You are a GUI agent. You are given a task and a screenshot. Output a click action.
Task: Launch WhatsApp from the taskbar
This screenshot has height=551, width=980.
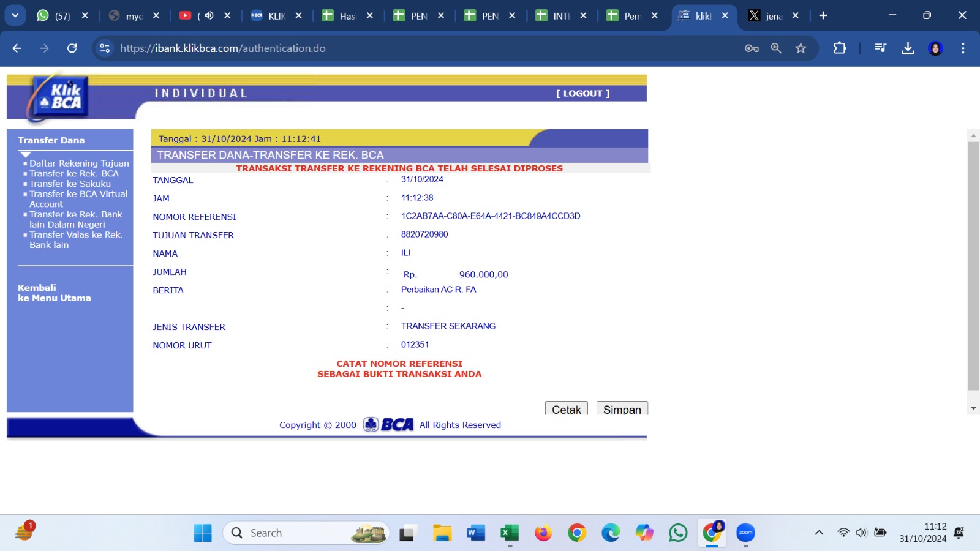678,533
